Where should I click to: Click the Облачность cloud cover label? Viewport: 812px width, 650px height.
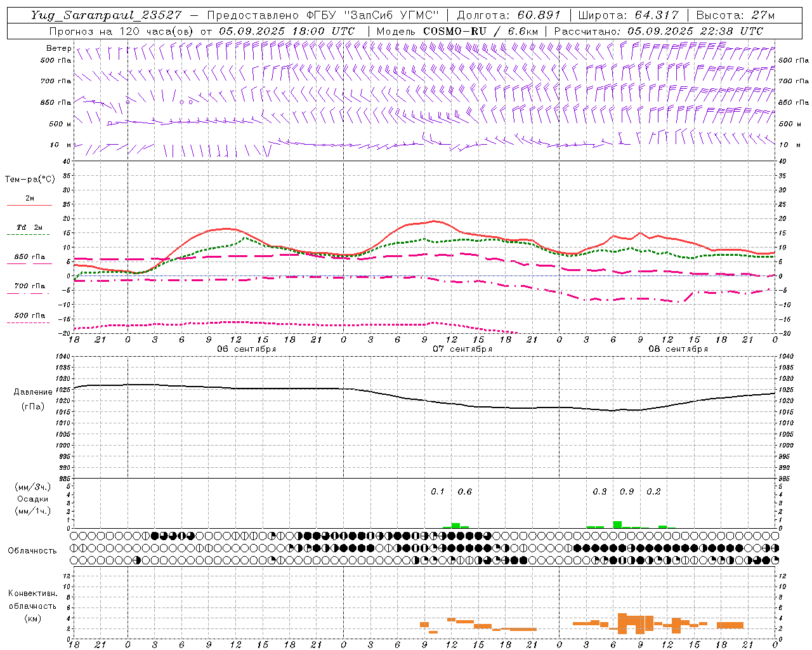point(32,550)
